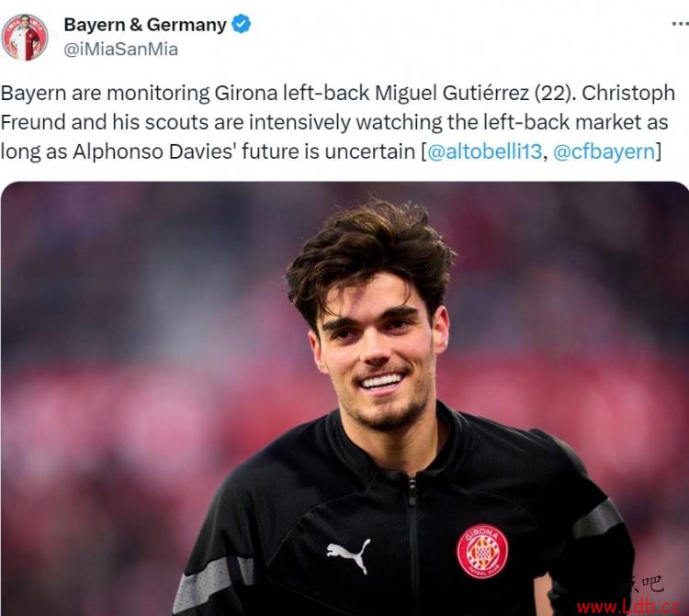Follow the @cfbayern mention link
Screen dimensions: 689x616
[604, 151]
